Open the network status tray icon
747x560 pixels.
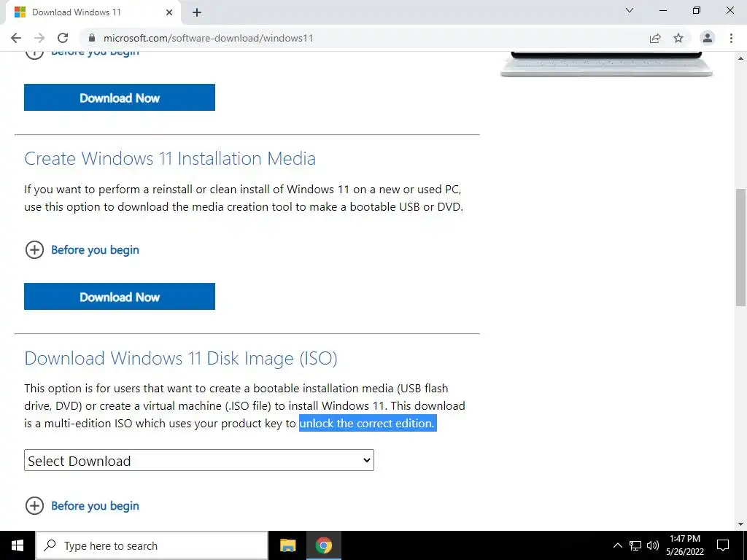tap(635, 545)
